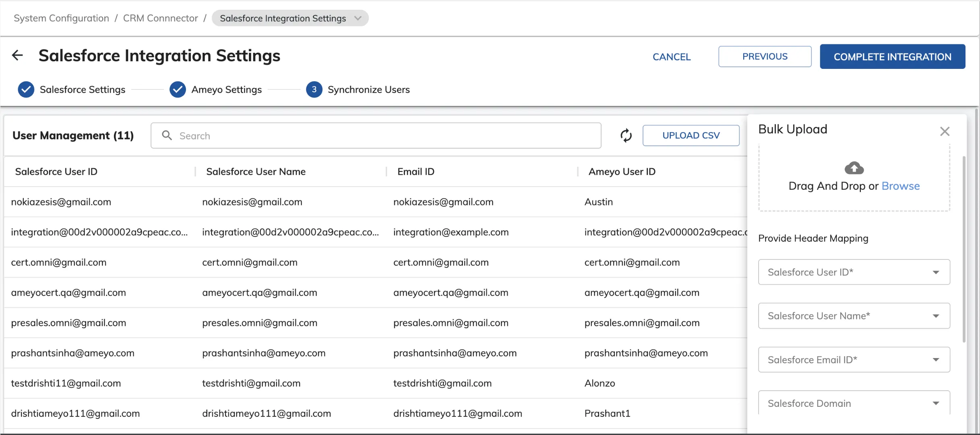Click the search magnifier icon
Viewport: 980px width, 435px height.
(167, 135)
